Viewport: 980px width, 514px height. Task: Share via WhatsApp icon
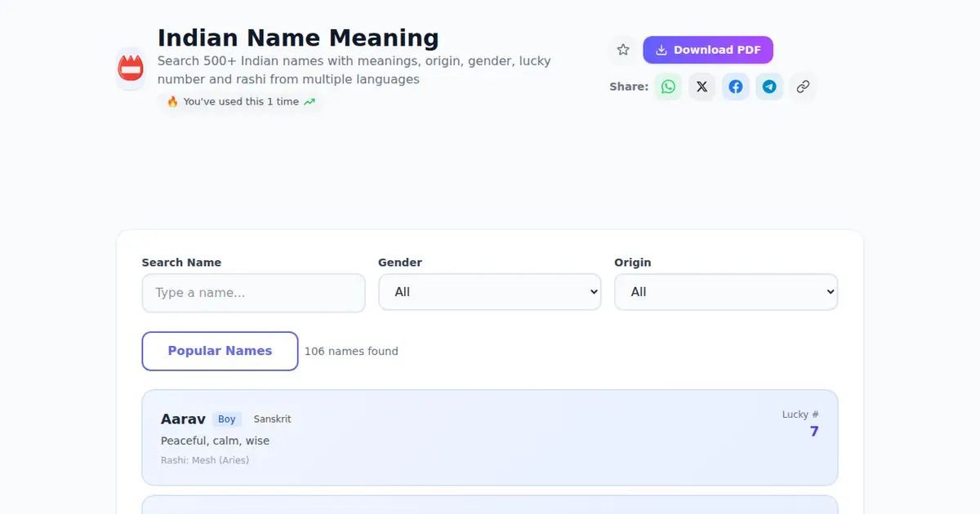point(669,86)
